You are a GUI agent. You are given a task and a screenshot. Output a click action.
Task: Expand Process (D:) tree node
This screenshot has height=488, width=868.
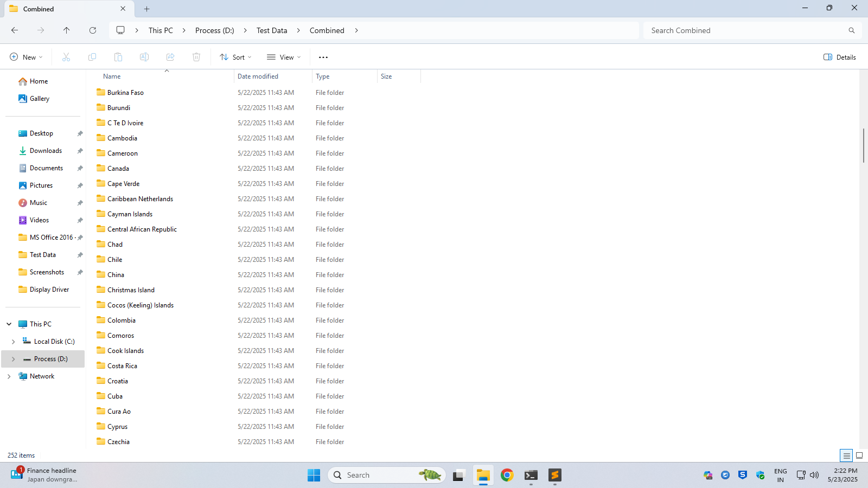click(14, 359)
